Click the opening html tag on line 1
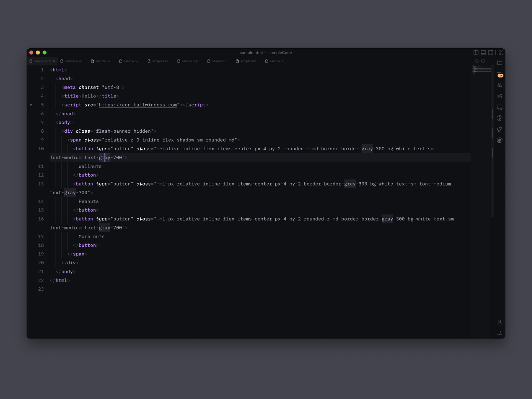The width and height of the screenshot is (532, 399). tap(59, 70)
